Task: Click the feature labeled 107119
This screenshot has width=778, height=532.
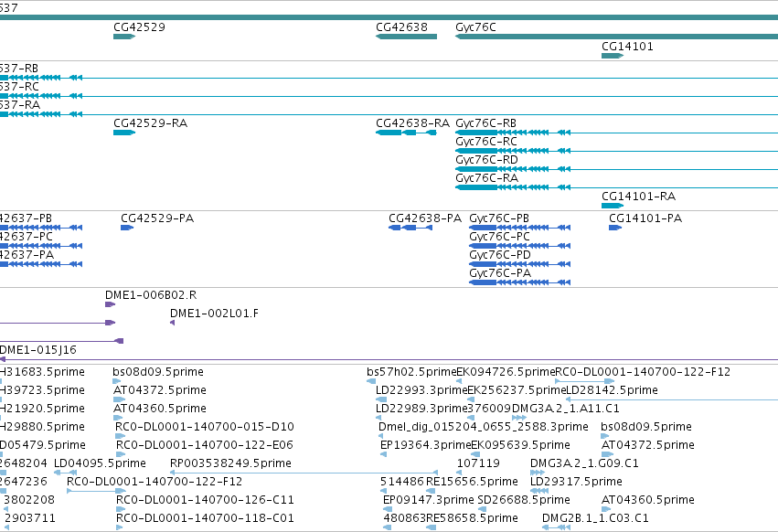Action: pos(478,464)
